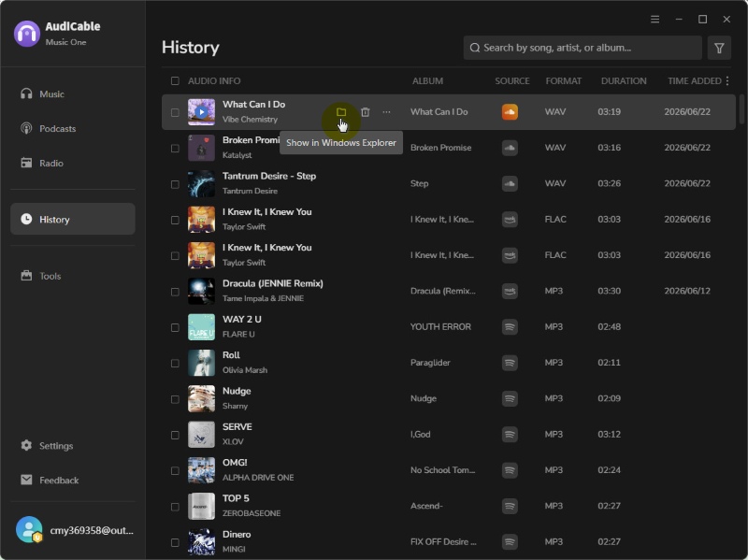Click the ALBUM column header

coord(427,81)
